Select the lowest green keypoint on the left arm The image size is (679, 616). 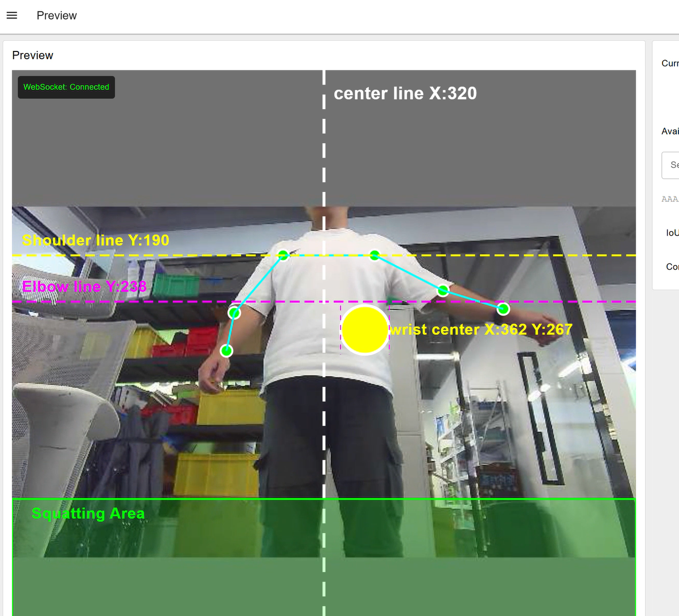(x=227, y=351)
